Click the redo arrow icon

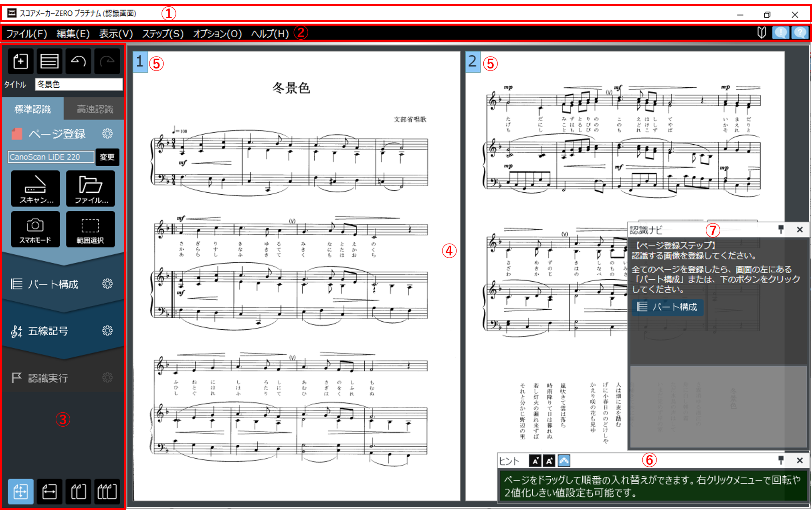point(107,61)
